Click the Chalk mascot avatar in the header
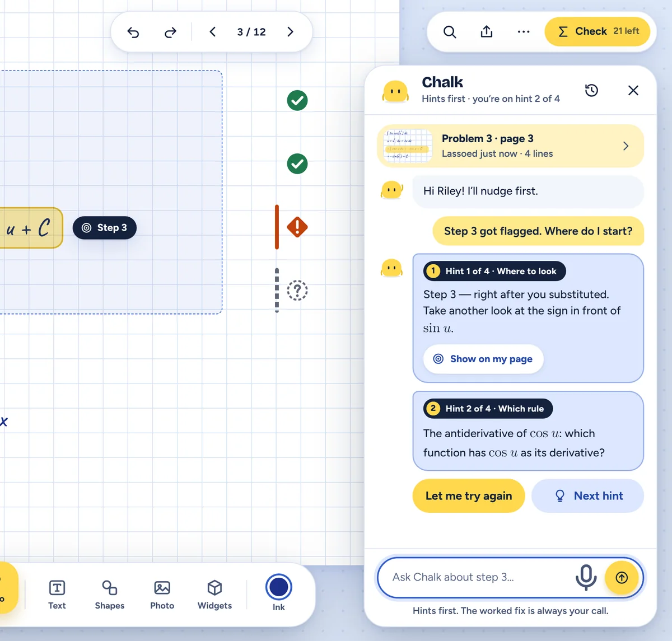Viewport: 672px width, 641px height. pyautogui.click(x=395, y=91)
